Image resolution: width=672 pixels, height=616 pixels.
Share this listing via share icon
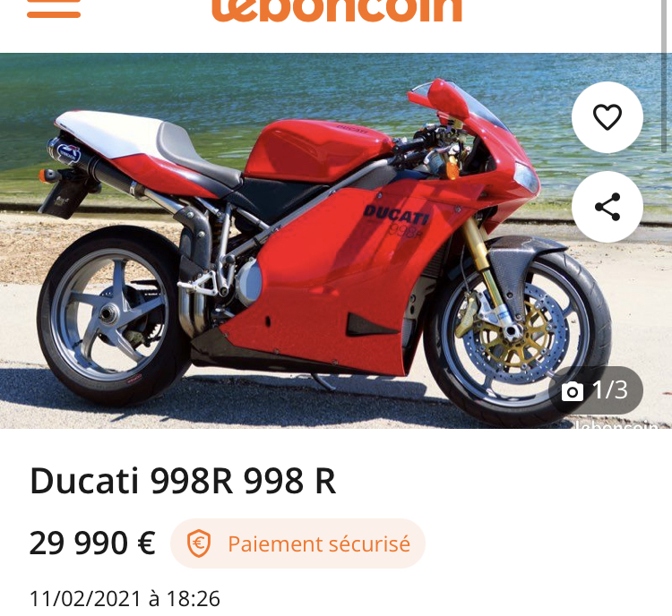tap(607, 207)
